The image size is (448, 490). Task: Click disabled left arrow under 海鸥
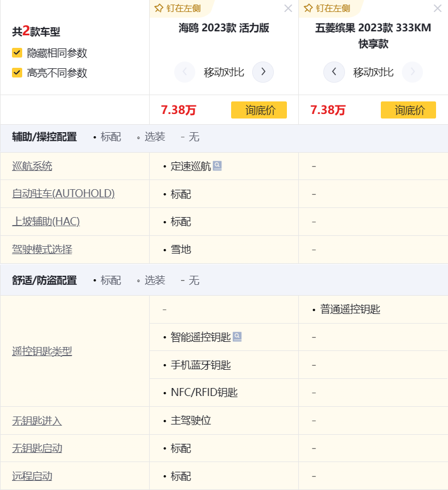(x=184, y=72)
